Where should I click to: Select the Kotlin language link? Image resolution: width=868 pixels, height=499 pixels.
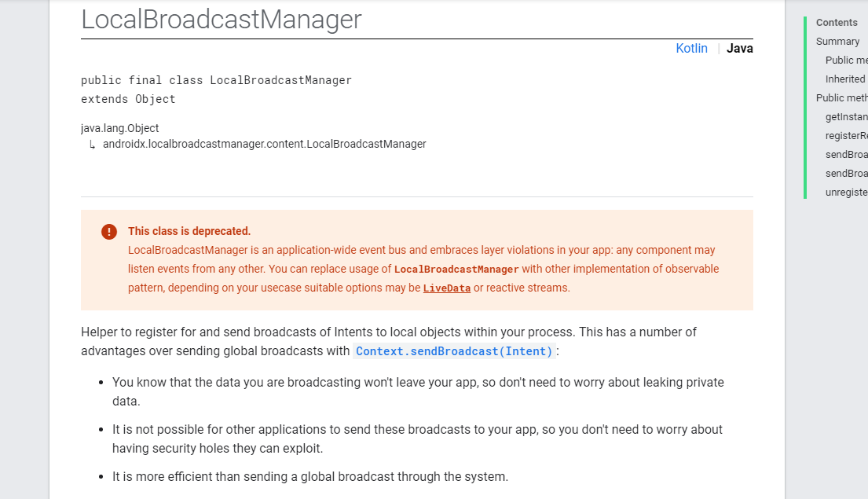[x=691, y=48]
